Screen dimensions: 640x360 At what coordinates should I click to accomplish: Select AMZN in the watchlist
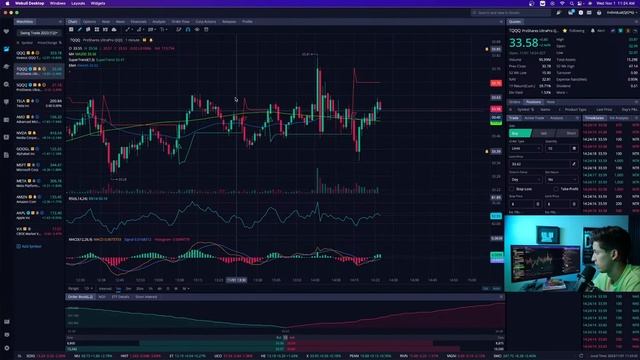tap(39, 199)
